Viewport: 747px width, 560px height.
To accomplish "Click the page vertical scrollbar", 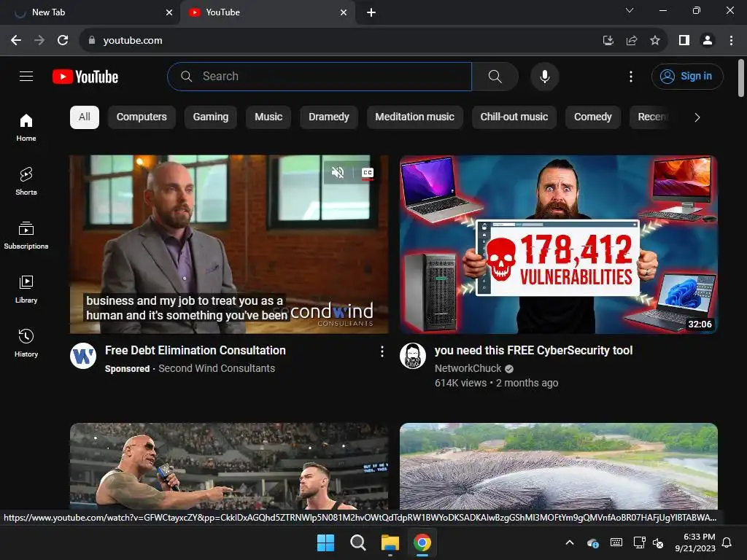I will pos(741,78).
